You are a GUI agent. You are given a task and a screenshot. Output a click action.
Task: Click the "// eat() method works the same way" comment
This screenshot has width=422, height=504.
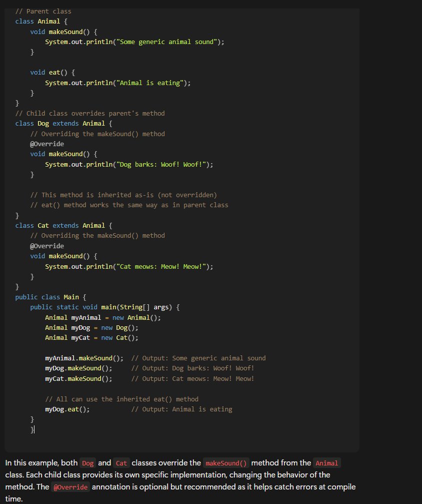pos(129,205)
